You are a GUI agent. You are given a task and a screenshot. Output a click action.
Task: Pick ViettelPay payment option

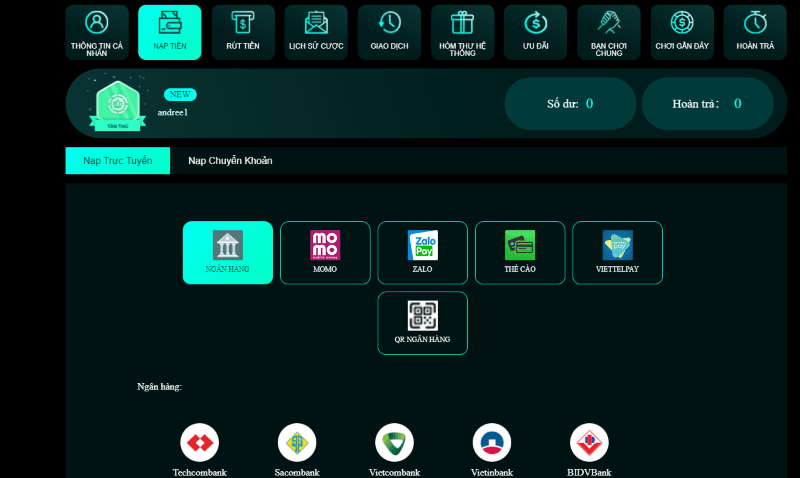(617, 252)
